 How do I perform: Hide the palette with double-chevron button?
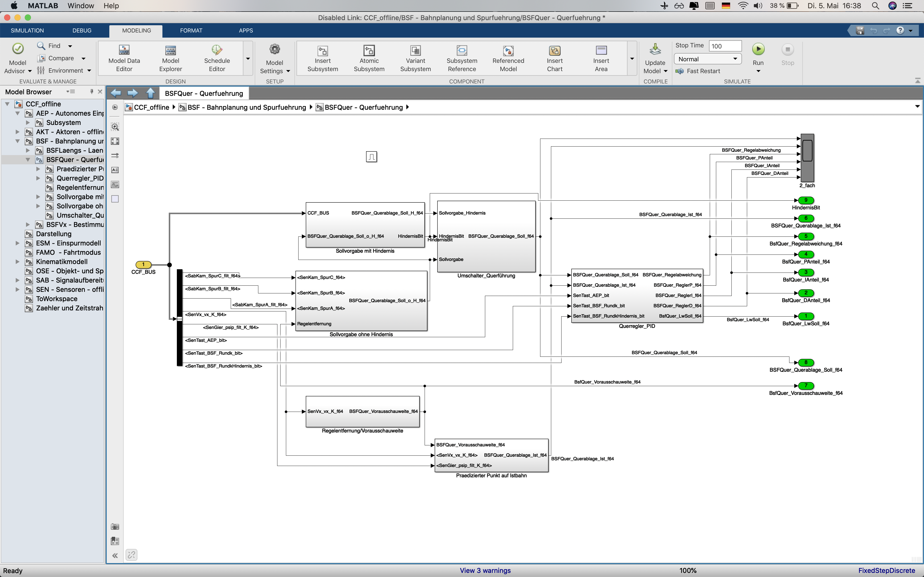point(115,556)
